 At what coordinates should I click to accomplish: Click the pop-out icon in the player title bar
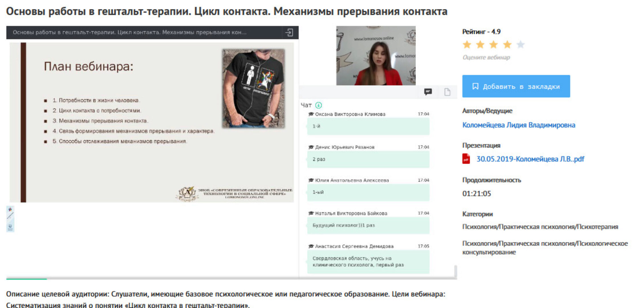[290, 32]
